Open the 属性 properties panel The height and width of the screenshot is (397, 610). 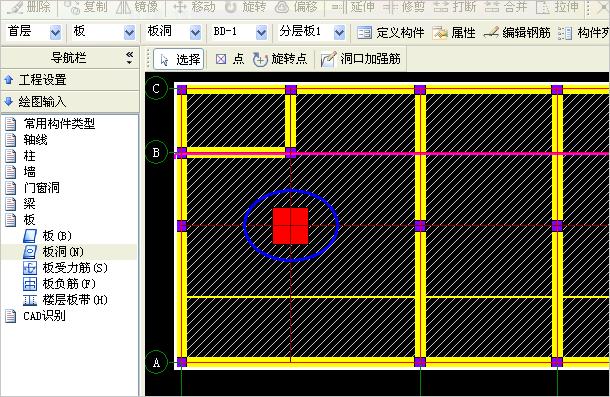[x=454, y=33]
